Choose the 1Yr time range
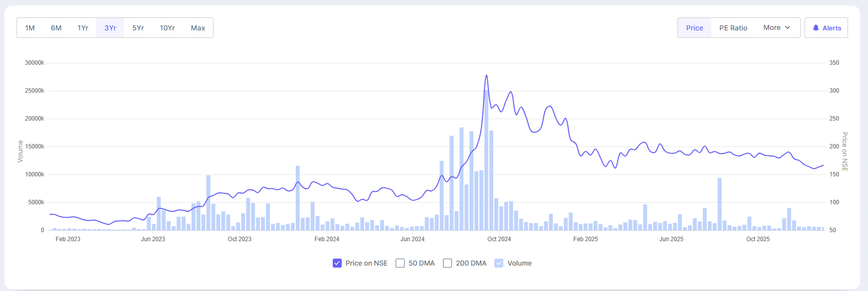This screenshot has height=291, width=868. tap(83, 28)
